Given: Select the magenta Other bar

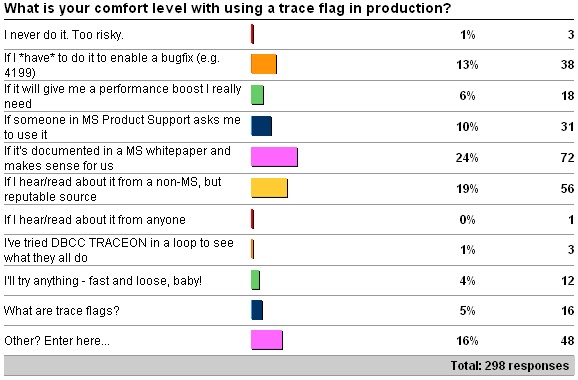Looking at the screenshot, I should click(x=267, y=340).
